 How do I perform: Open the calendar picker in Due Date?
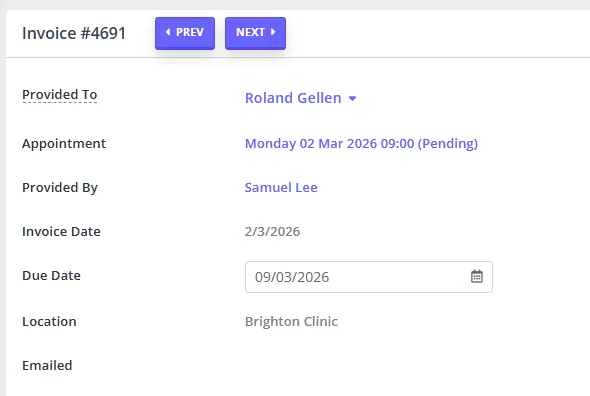coord(477,277)
